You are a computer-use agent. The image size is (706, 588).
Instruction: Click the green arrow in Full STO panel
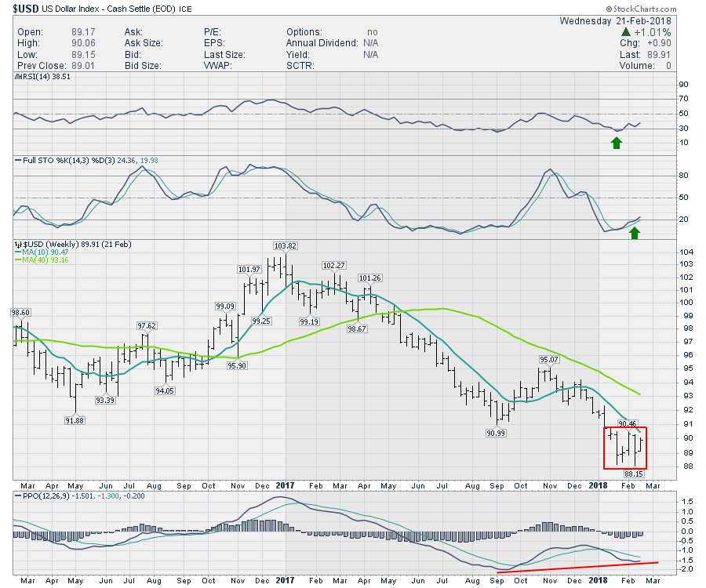[635, 233]
